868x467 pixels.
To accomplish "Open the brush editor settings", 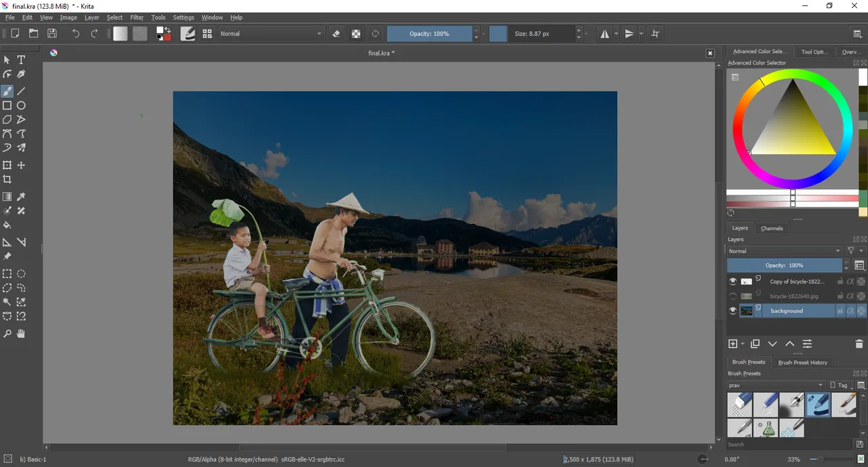I will (188, 33).
